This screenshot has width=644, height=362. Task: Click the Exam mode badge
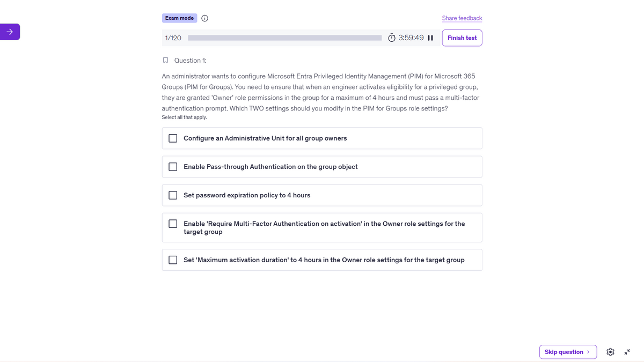coord(179,18)
